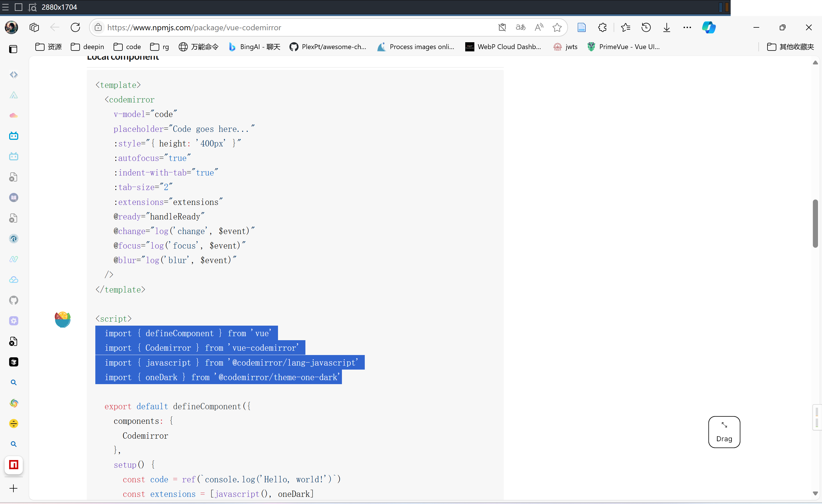Open the PlexPt/awesome-ch... bookmark
Screen dimensions: 822x504
point(328,47)
